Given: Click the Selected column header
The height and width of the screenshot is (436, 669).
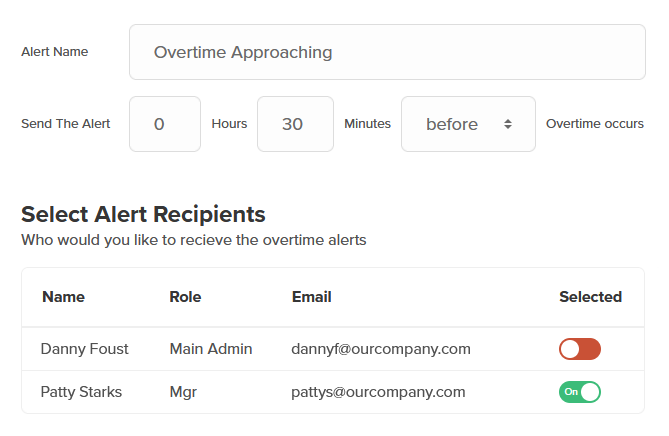Looking at the screenshot, I should 590,297.
